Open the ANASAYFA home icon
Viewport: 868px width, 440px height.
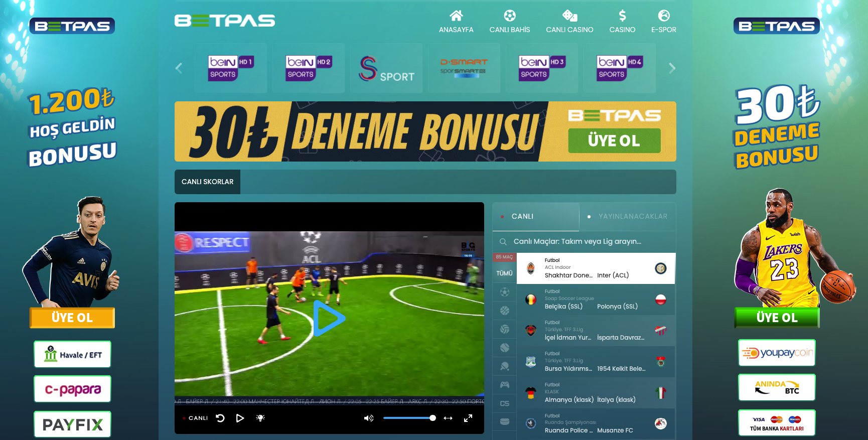tap(456, 16)
